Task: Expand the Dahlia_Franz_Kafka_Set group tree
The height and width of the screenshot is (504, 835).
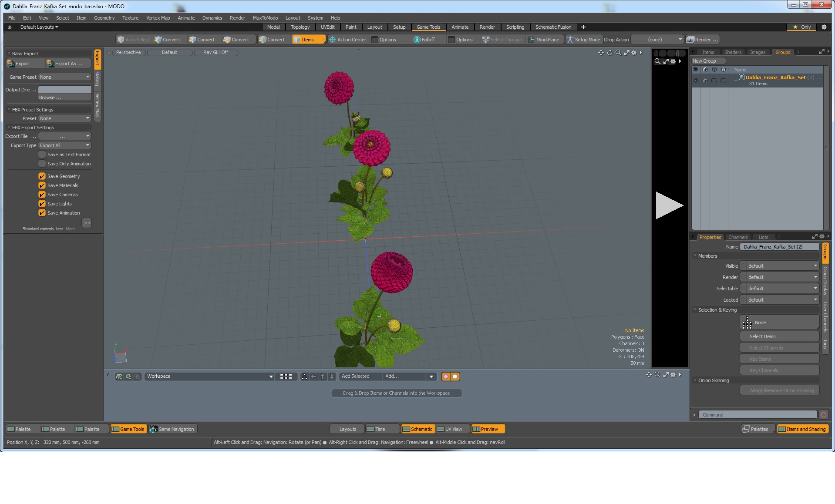Action: (736, 81)
